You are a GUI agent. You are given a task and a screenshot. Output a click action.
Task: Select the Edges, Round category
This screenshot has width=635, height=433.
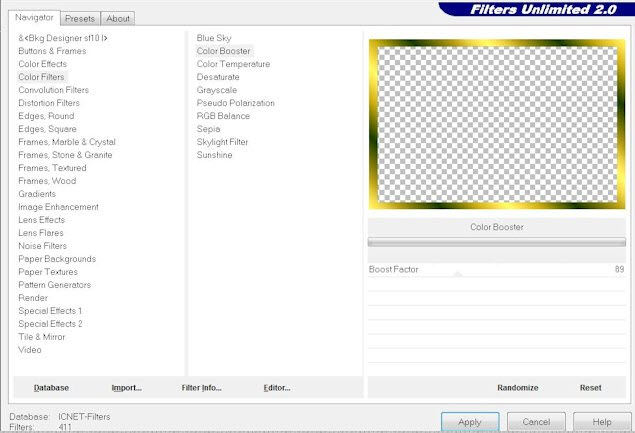click(x=46, y=116)
